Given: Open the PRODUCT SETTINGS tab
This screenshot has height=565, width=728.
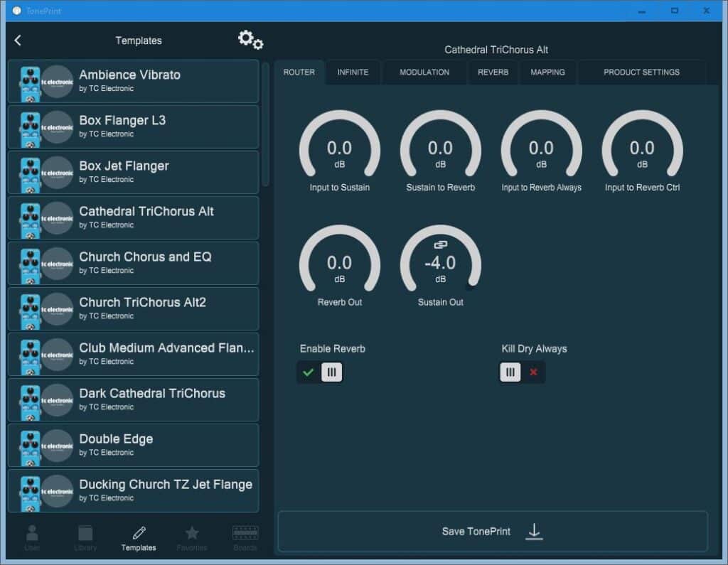Looking at the screenshot, I should [x=642, y=72].
